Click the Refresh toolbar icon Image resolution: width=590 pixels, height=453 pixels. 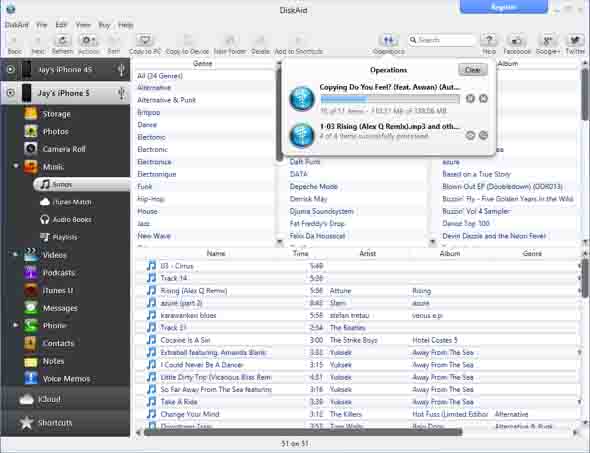click(62, 40)
